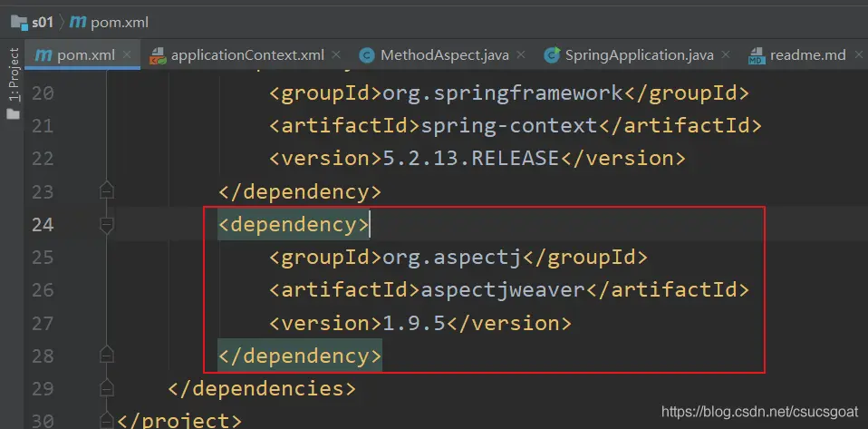Click the readme.md markdown icon
Viewport: 868px width, 429px height.
[x=756, y=55]
